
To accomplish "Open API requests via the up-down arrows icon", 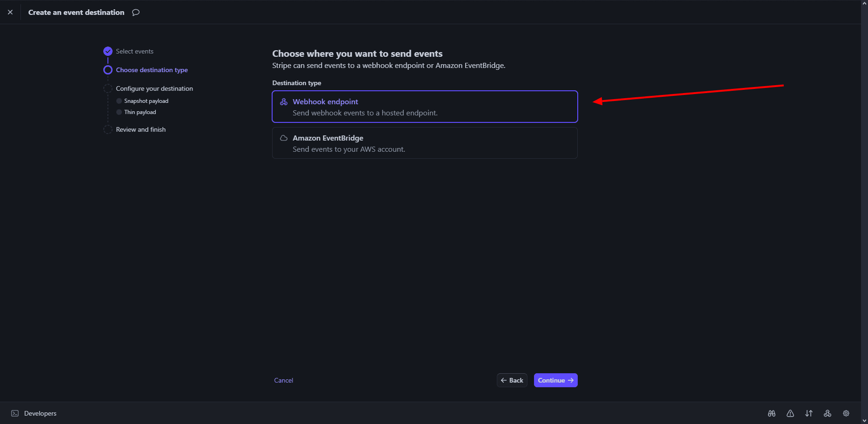I will tap(809, 413).
